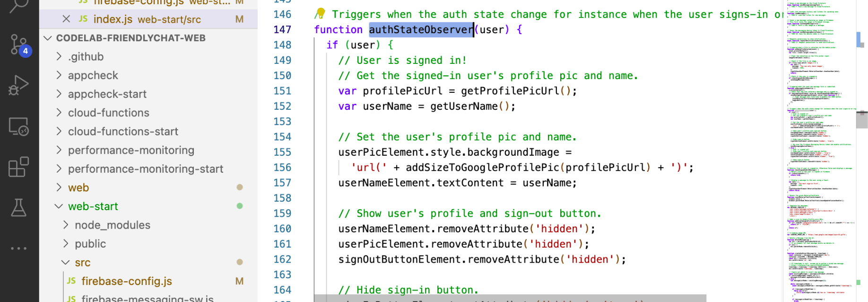Click the lightbulb code action icon

pos(320,13)
